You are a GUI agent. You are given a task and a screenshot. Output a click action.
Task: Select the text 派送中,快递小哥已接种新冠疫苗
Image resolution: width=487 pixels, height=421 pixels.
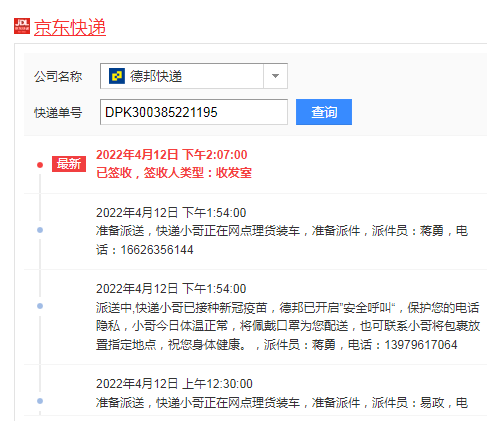pos(182,307)
